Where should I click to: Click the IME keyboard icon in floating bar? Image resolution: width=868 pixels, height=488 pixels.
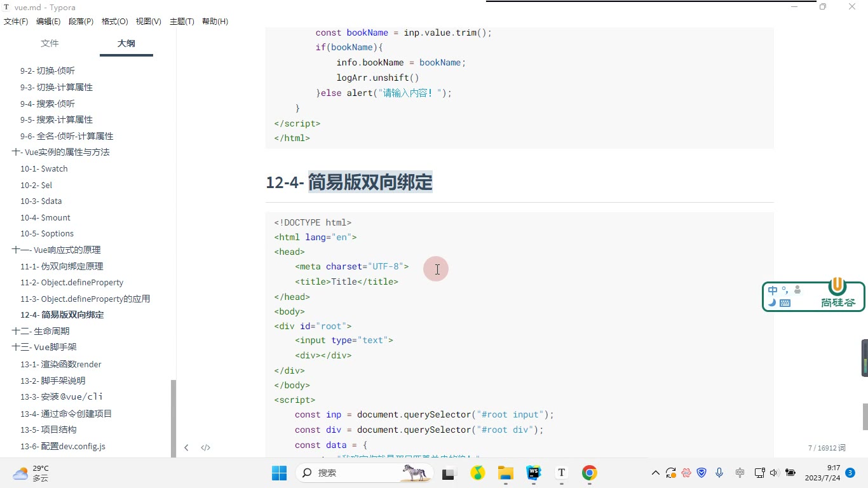click(x=785, y=303)
